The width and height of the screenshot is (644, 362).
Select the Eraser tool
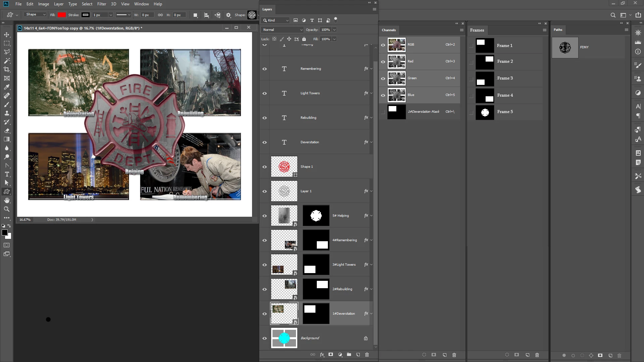pyautogui.click(x=7, y=131)
